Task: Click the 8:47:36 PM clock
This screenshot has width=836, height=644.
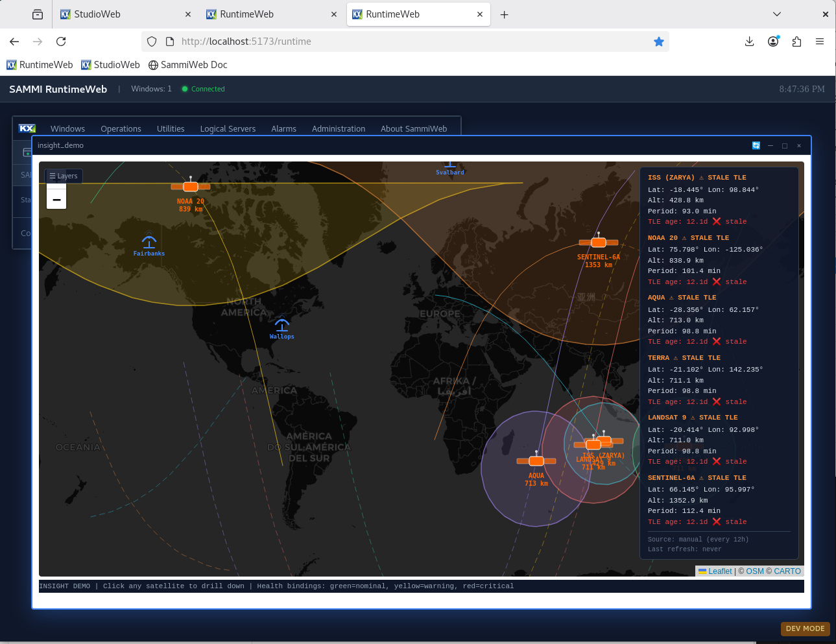Action: tap(802, 89)
